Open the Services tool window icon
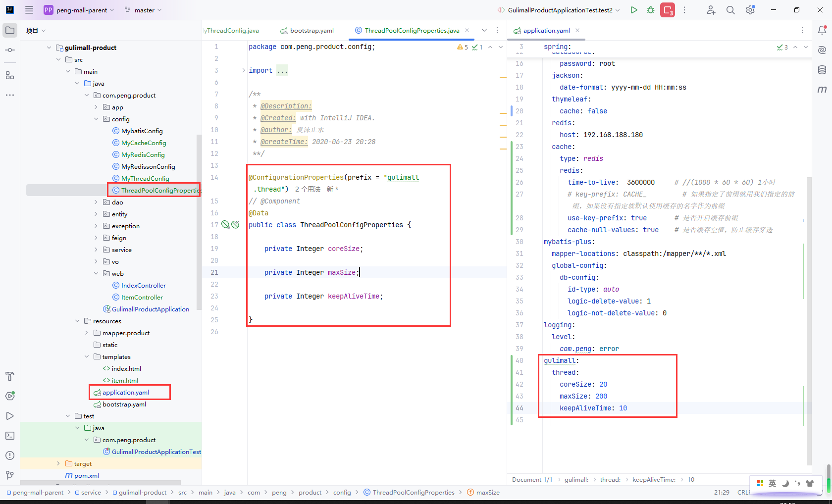Image resolution: width=832 pixels, height=504 pixels. pos(10,396)
